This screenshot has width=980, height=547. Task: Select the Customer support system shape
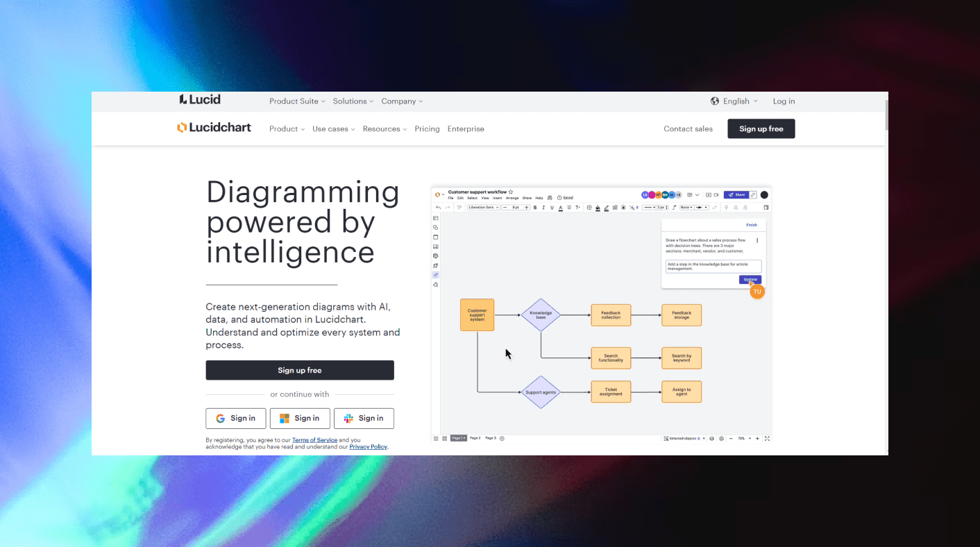[477, 315]
